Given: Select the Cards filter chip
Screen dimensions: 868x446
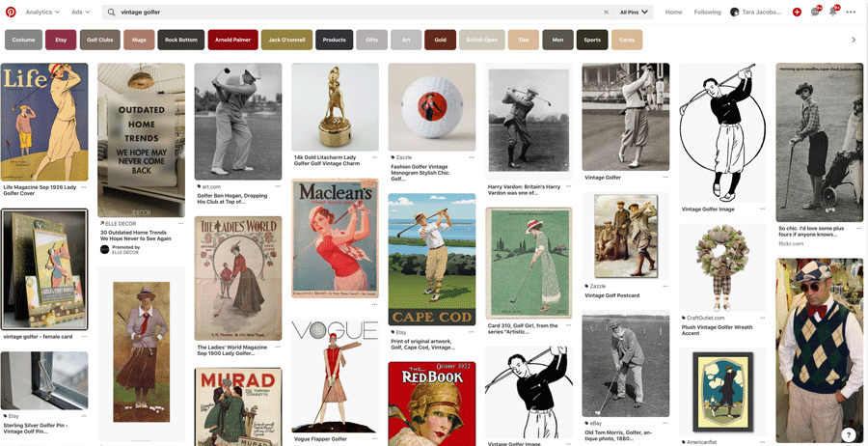Looking at the screenshot, I should tap(627, 40).
